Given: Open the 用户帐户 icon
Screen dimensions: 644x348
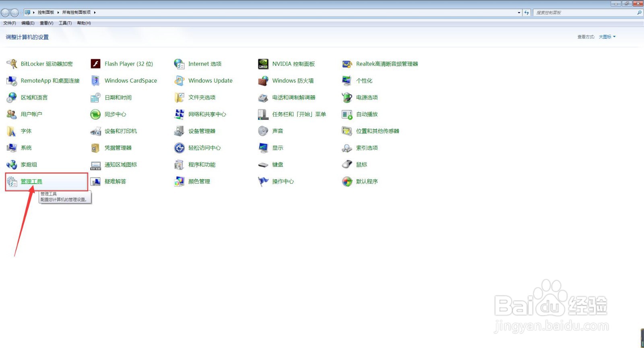Looking at the screenshot, I should (12, 114).
